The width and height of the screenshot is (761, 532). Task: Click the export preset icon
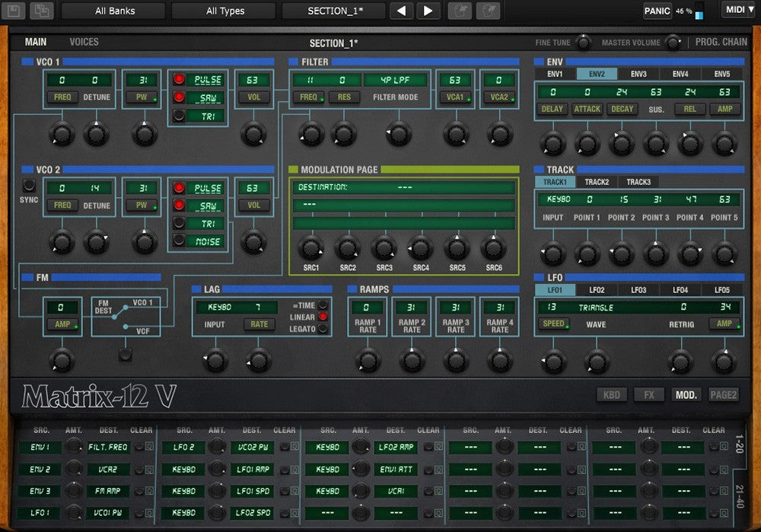point(488,11)
